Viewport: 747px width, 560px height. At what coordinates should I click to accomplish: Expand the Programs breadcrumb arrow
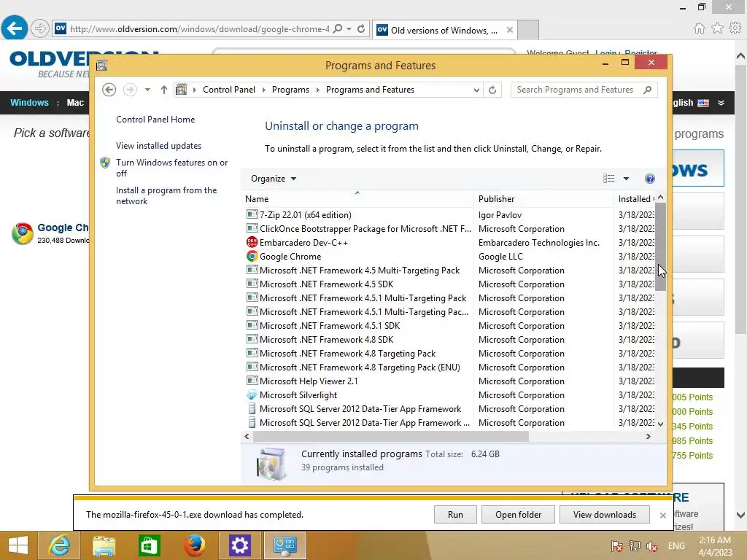point(318,90)
